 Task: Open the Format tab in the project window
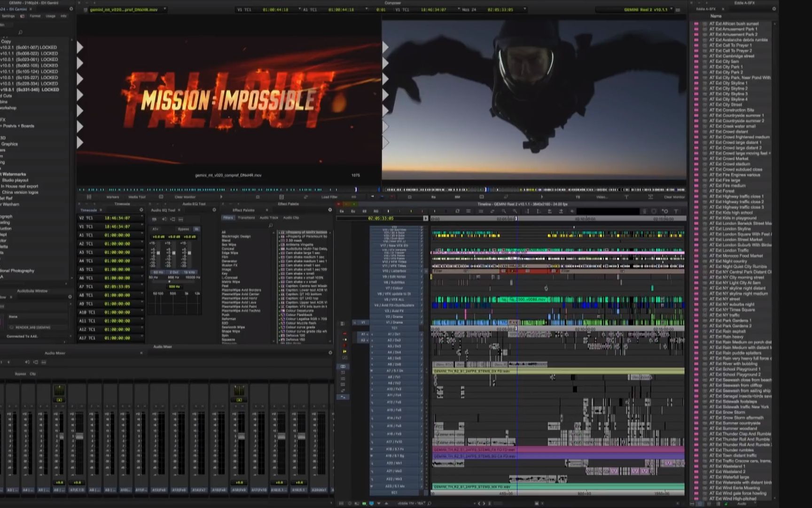pos(35,16)
